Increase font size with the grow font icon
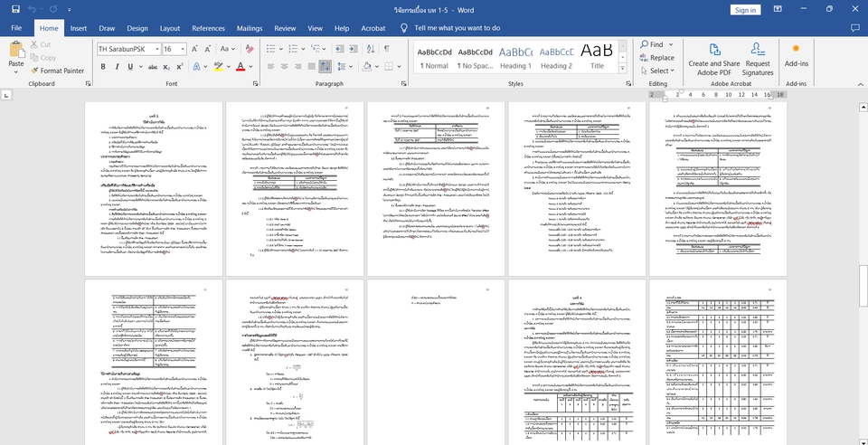The image size is (868, 445). pyautogui.click(x=195, y=49)
